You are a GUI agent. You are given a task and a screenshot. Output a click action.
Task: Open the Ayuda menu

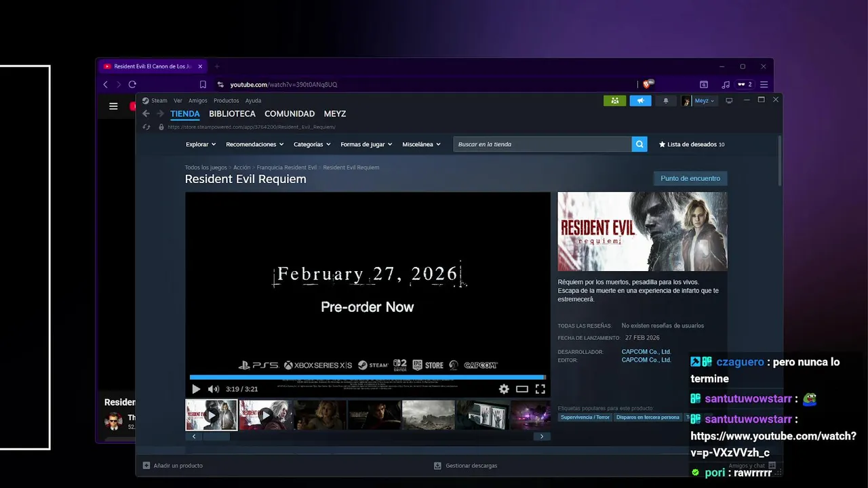pos(253,100)
